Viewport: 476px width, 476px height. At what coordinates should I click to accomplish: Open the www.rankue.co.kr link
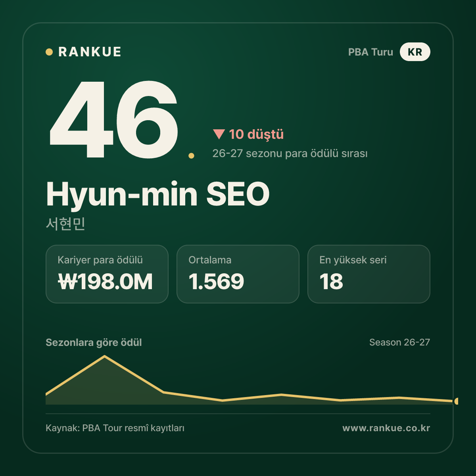(x=386, y=428)
